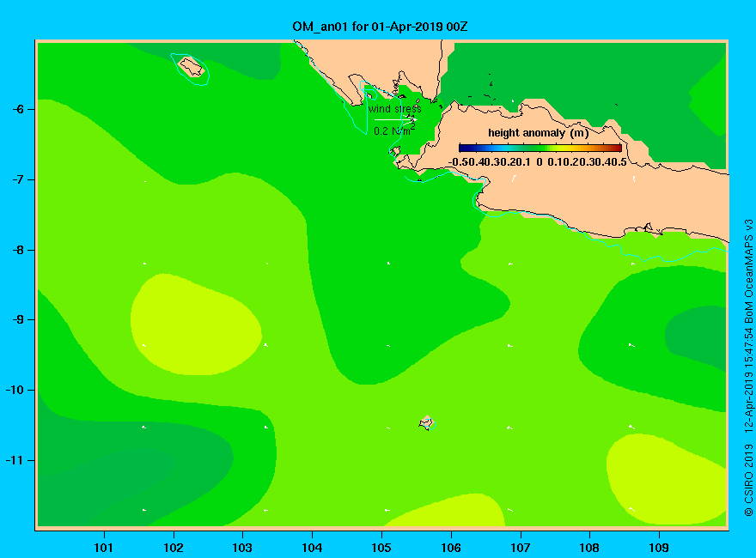Click Christmas Island near 105.6E 10.5S
756x558 pixels.
coord(427,423)
